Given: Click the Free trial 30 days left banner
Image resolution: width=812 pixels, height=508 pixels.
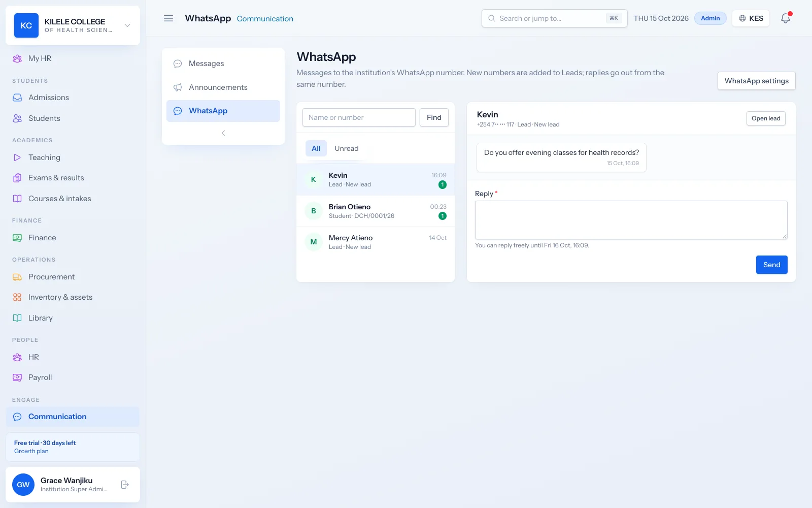Looking at the screenshot, I should [73, 447].
